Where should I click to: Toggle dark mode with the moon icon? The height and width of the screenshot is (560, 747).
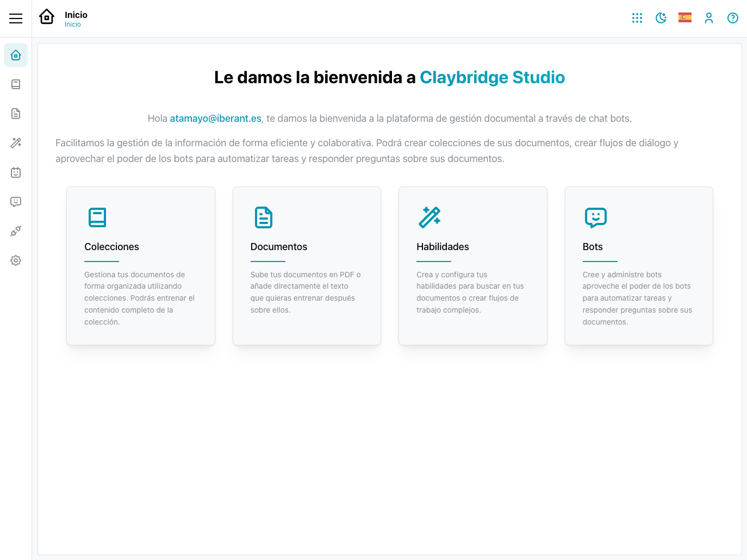(x=661, y=18)
